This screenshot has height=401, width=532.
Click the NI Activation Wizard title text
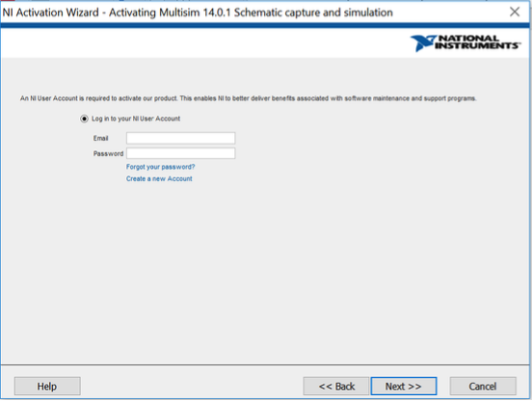(x=198, y=13)
